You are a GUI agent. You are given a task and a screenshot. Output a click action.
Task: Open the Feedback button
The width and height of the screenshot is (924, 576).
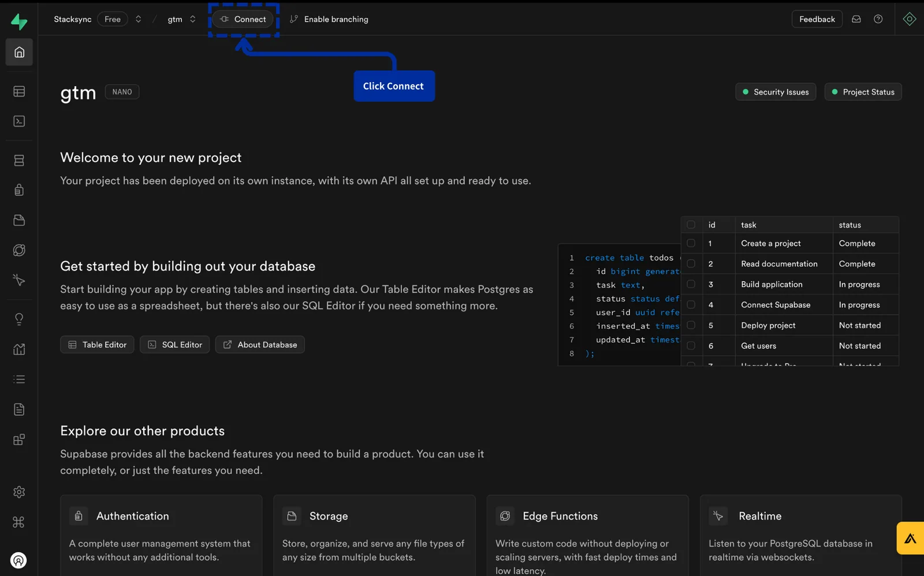[817, 19]
